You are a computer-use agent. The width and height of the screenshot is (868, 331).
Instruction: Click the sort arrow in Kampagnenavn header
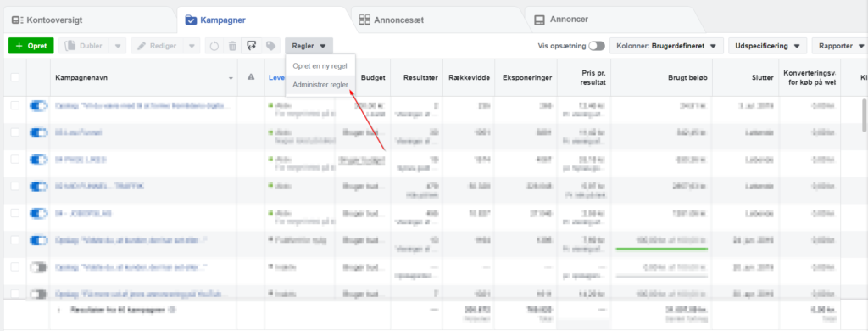pyautogui.click(x=231, y=78)
